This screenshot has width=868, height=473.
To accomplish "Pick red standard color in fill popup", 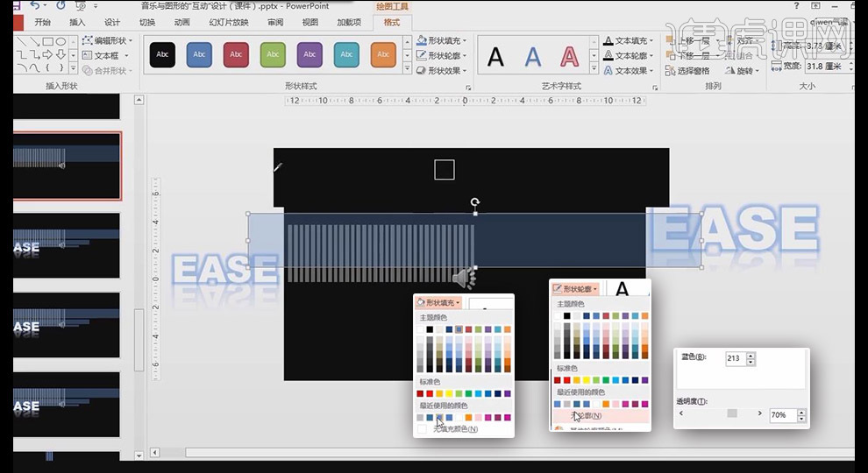I will pyautogui.click(x=430, y=394).
